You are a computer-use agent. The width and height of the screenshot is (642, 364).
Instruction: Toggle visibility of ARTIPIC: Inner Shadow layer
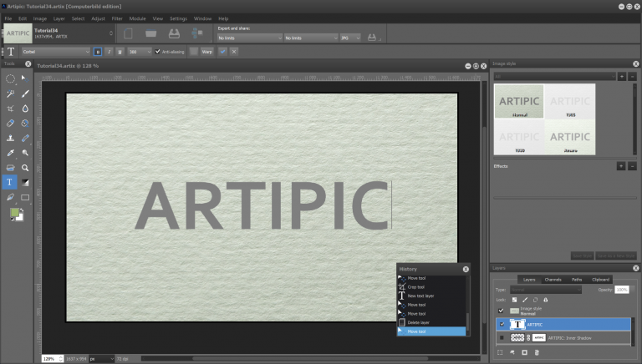click(502, 337)
